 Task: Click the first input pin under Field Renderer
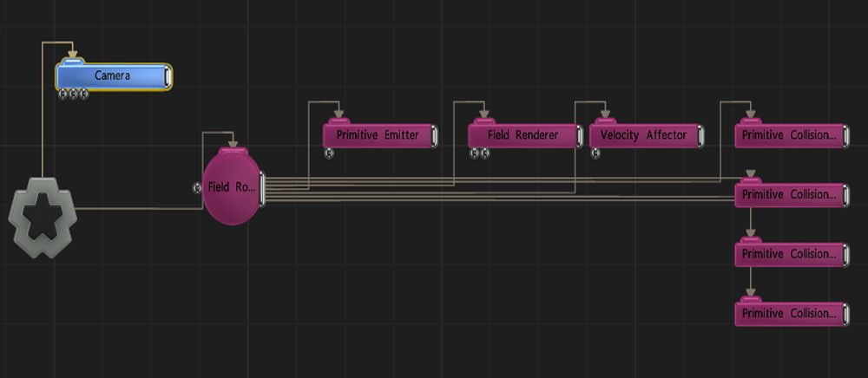(x=475, y=153)
